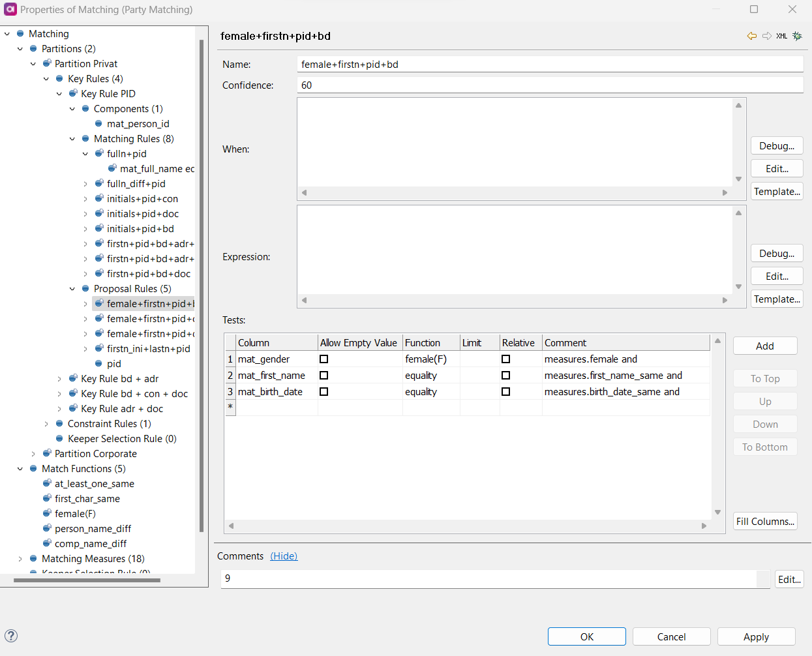
Task: Expand the fulln_diff+pid rule
Action: (85, 183)
